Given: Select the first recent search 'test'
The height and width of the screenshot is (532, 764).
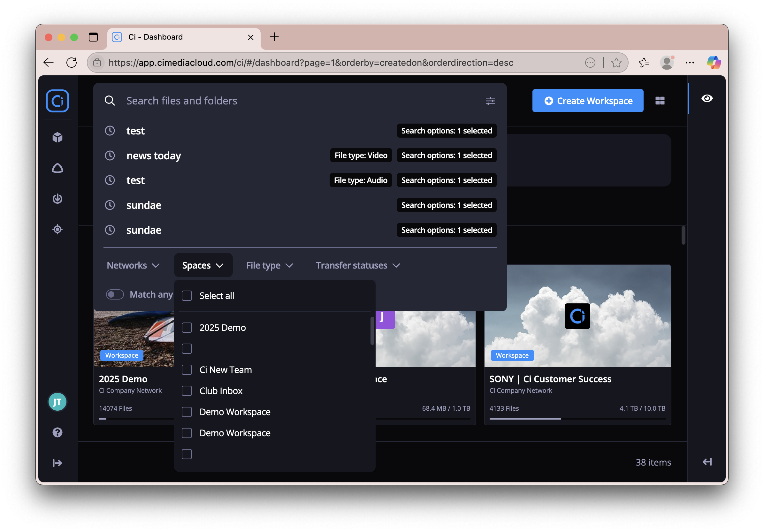Looking at the screenshot, I should 300,131.
